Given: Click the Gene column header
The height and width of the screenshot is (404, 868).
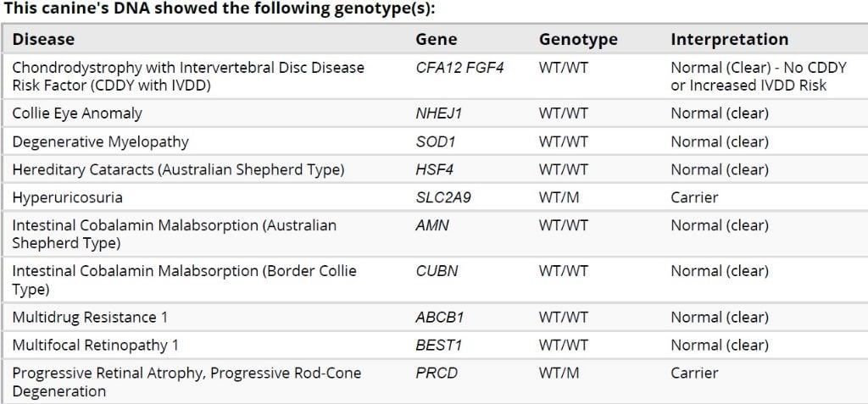Looking at the screenshot, I should tap(436, 39).
